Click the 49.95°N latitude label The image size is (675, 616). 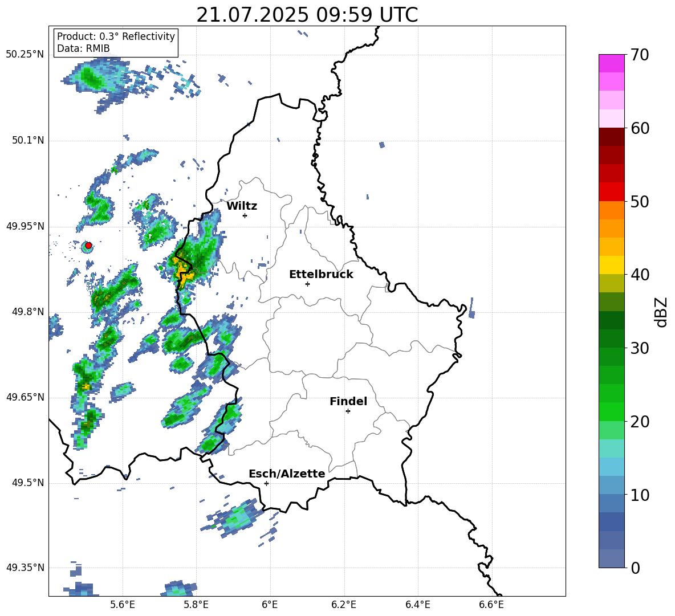point(25,226)
